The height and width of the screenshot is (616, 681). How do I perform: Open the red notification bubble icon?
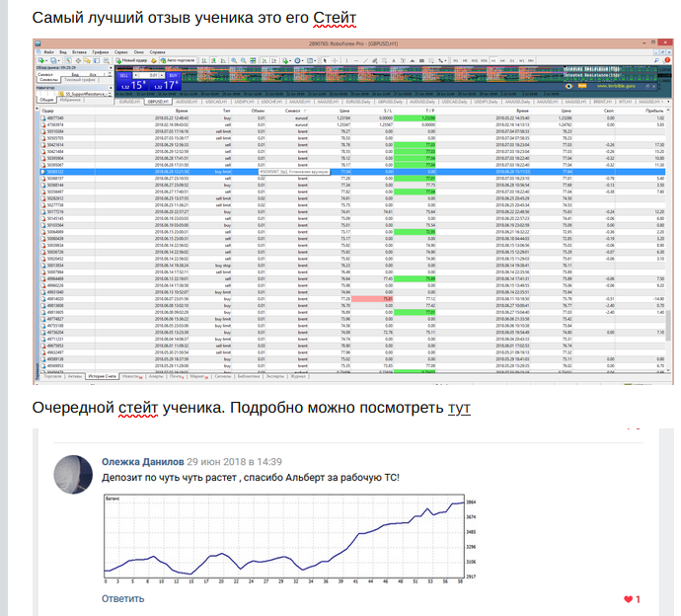pyautogui.click(x=667, y=60)
